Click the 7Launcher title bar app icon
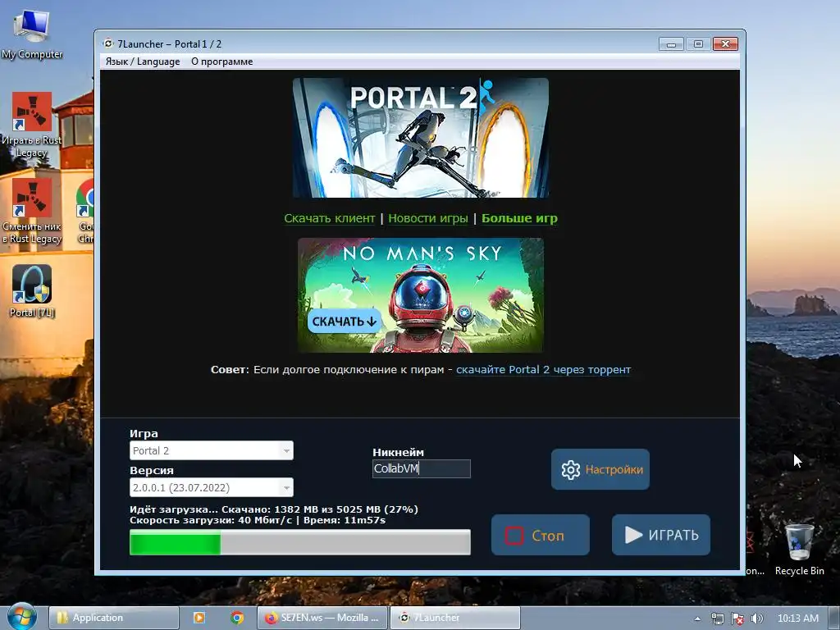840x630 pixels. [108, 43]
